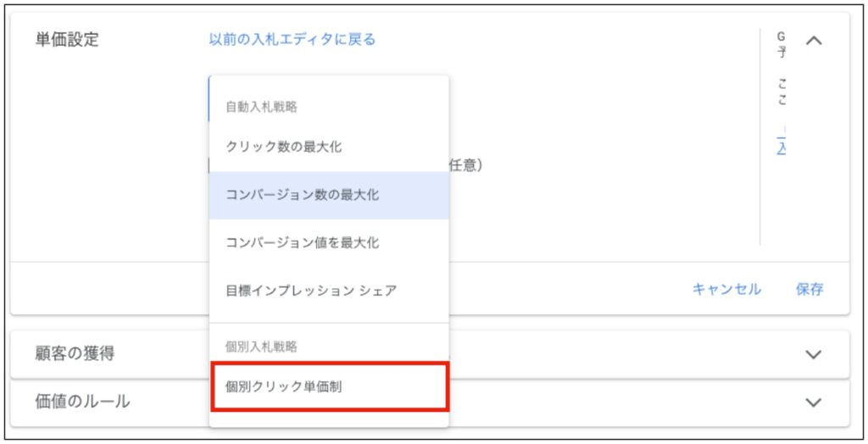868x444 pixels.
Task: Choose コンバージョン数の最大化 option
Action: pos(302,195)
